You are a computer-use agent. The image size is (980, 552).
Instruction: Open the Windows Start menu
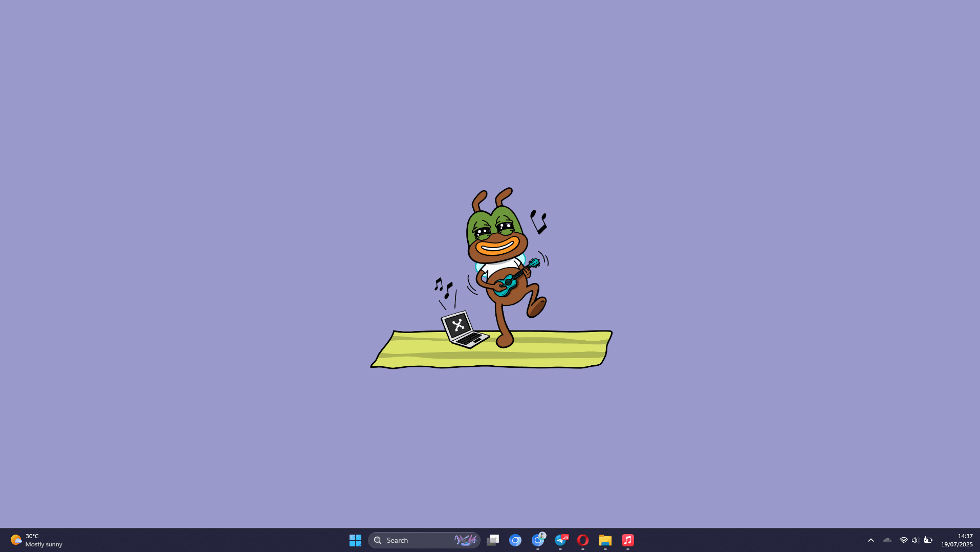[x=355, y=540]
